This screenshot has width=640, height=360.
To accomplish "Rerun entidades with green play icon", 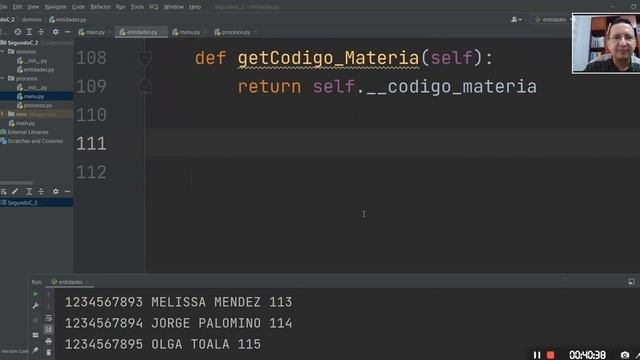I will click(x=36, y=294).
